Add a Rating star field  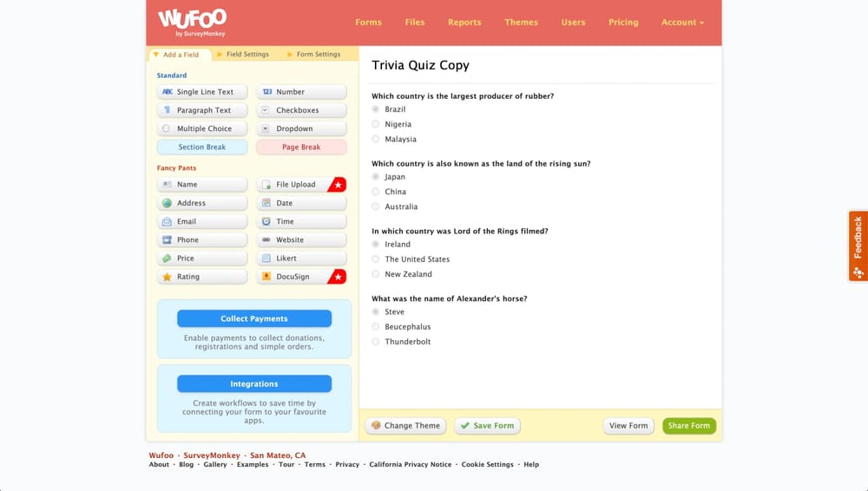pos(202,277)
